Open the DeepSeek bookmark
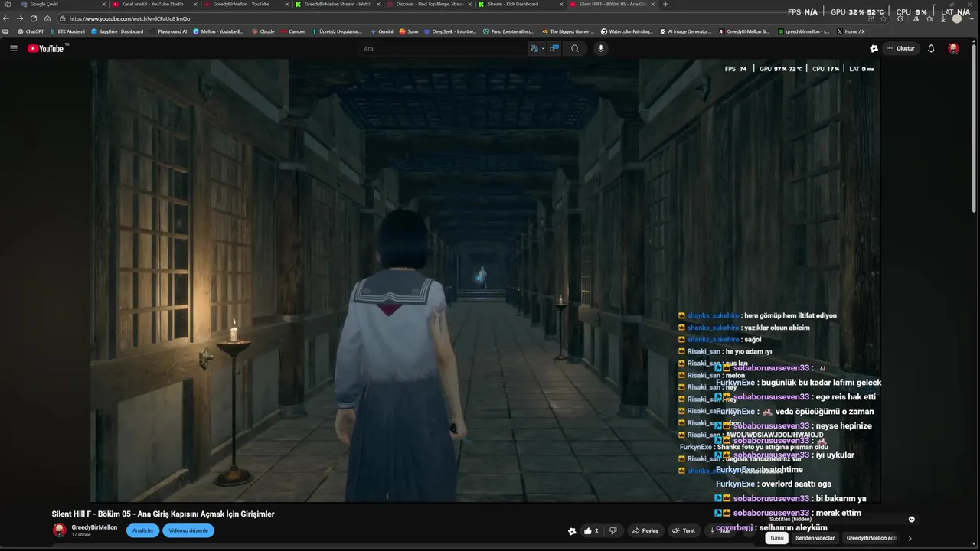The height and width of the screenshot is (551, 980). 450,31
